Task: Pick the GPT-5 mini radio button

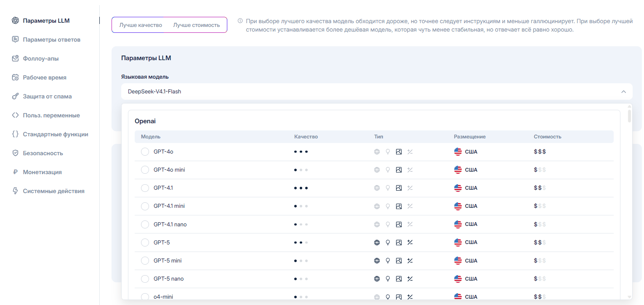Action: pyautogui.click(x=145, y=260)
